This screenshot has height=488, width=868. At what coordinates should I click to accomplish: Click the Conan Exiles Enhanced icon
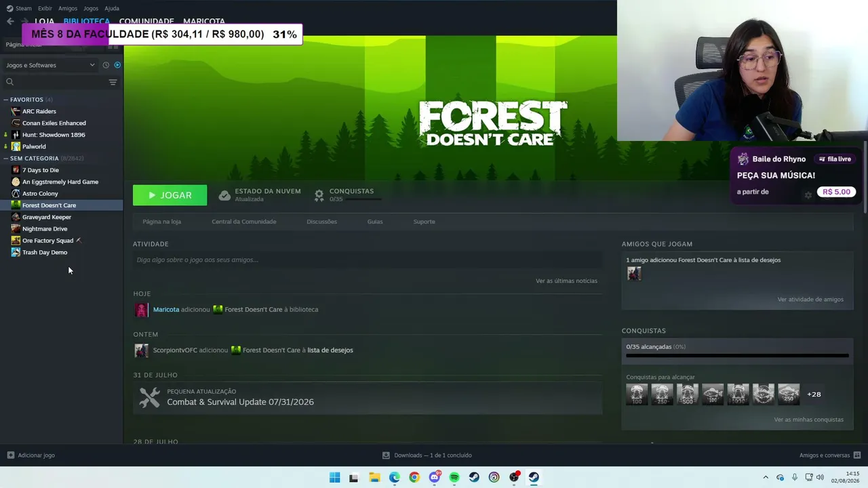pos(16,123)
